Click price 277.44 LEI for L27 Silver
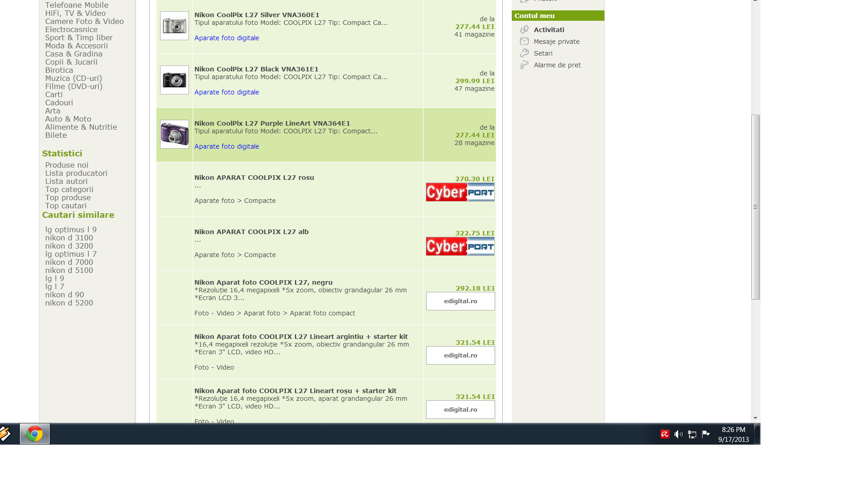Screen dimensions: 868x488 (x=475, y=27)
